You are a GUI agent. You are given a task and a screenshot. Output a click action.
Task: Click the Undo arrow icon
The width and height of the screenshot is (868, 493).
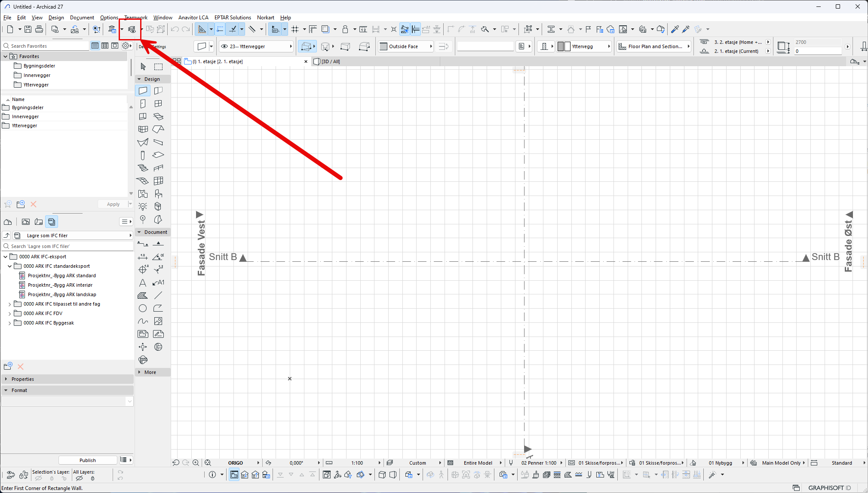point(175,29)
